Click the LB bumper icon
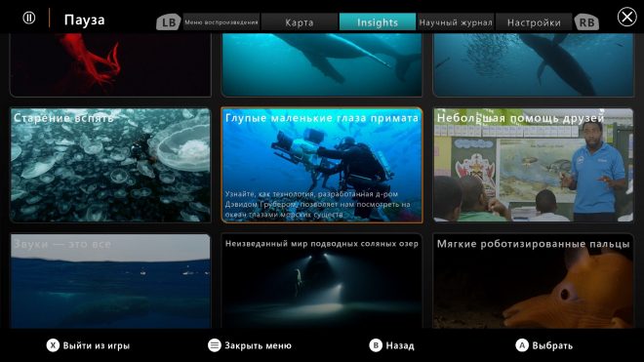The width and height of the screenshot is (644, 362). pos(169,22)
